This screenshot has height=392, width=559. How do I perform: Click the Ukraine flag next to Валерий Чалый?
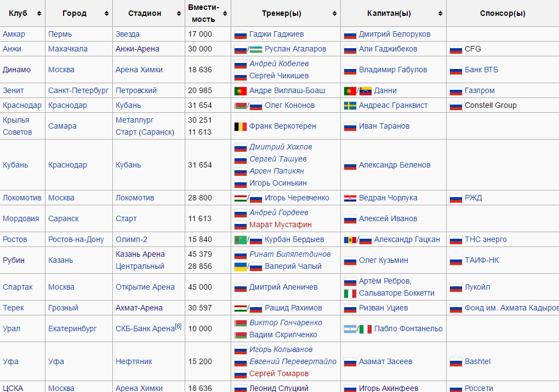(240, 267)
